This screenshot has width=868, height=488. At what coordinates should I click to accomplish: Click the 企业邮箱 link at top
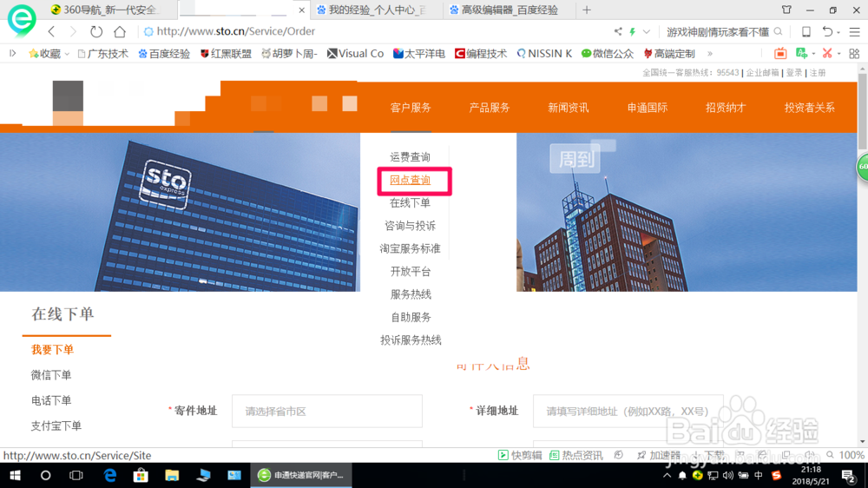[762, 73]
